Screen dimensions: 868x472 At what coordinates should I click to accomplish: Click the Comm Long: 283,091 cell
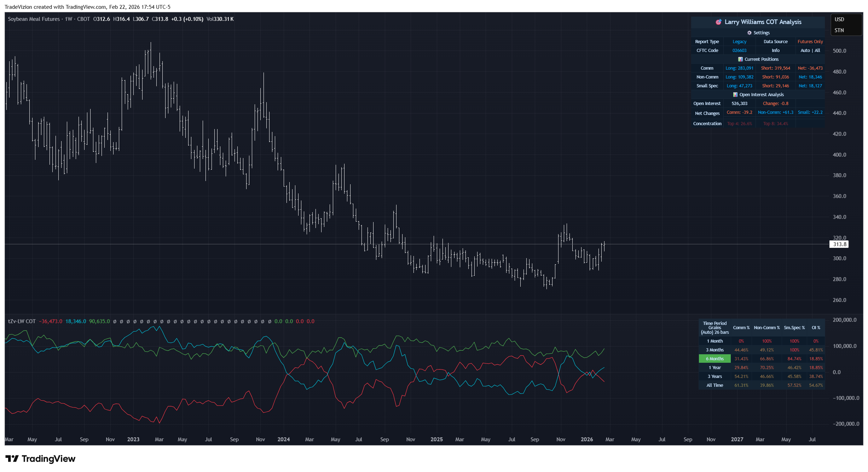[x=739, y=68]
